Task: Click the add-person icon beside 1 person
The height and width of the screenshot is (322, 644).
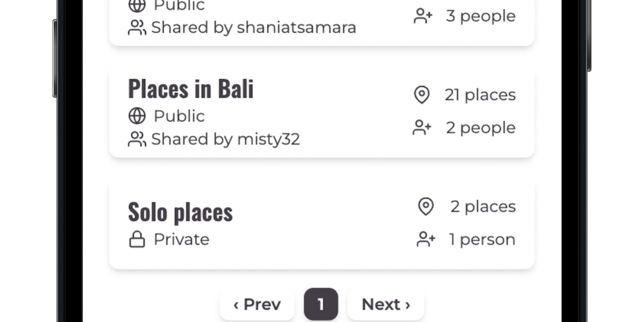Action: point(426,240)
